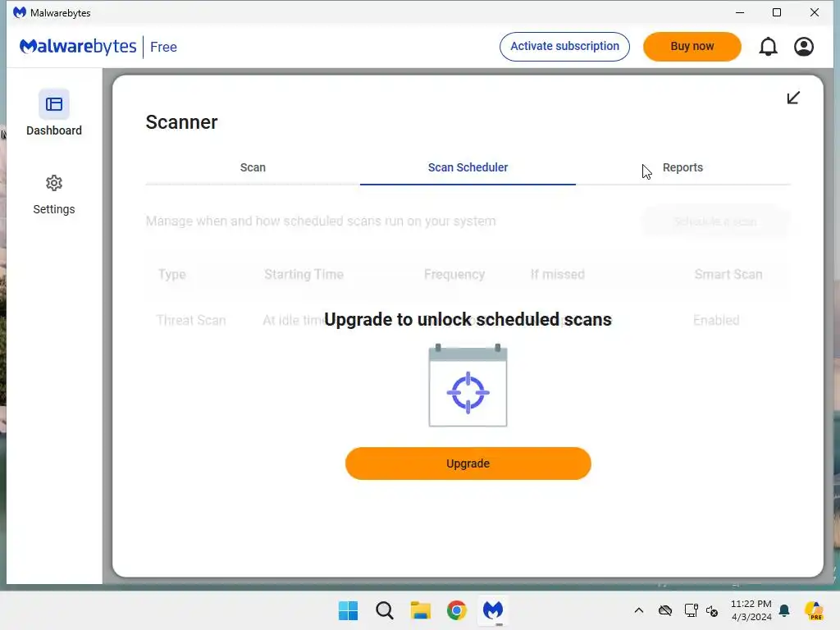Open the notifications bell icon

[768, 47]
